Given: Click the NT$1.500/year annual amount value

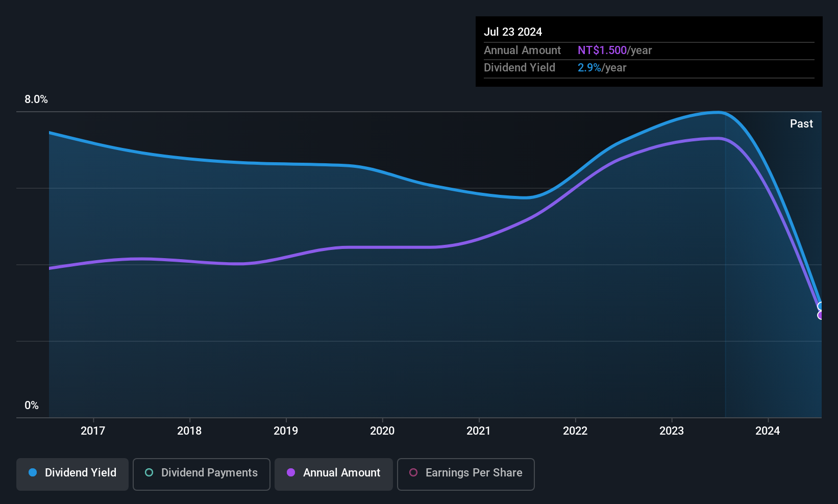Looking at the screenshot, I should click(614, 50).
